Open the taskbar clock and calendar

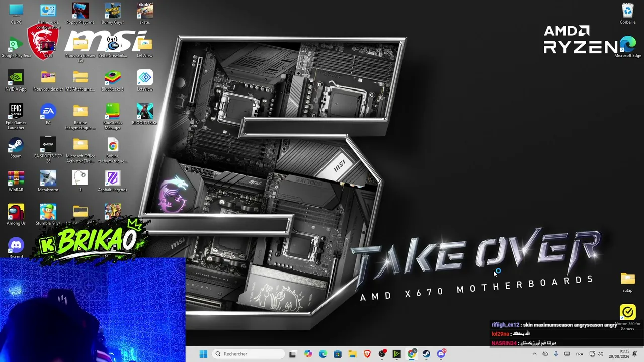[x=619, y=354]
